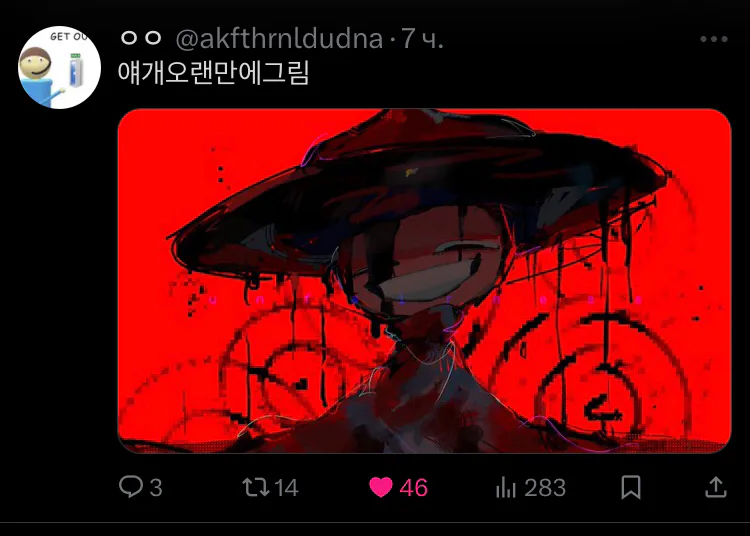Open the three-dot more options menu
Screen dimensions: 750x536
714,39
